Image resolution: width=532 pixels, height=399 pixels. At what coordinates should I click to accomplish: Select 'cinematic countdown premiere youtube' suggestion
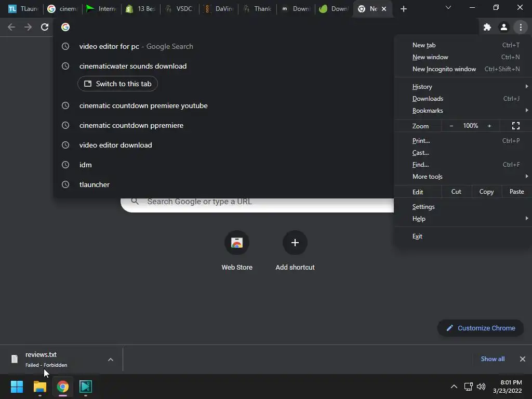click(x=223, y=105)
